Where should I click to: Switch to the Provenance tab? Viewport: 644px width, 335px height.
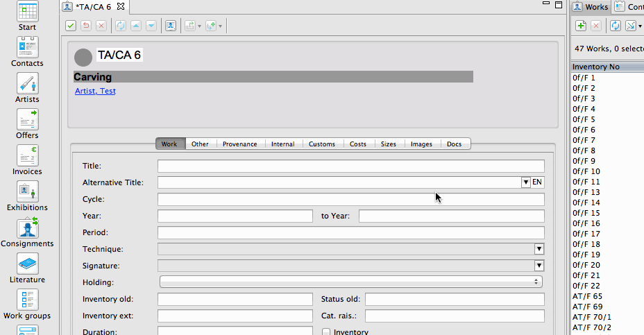click(240, 144)
